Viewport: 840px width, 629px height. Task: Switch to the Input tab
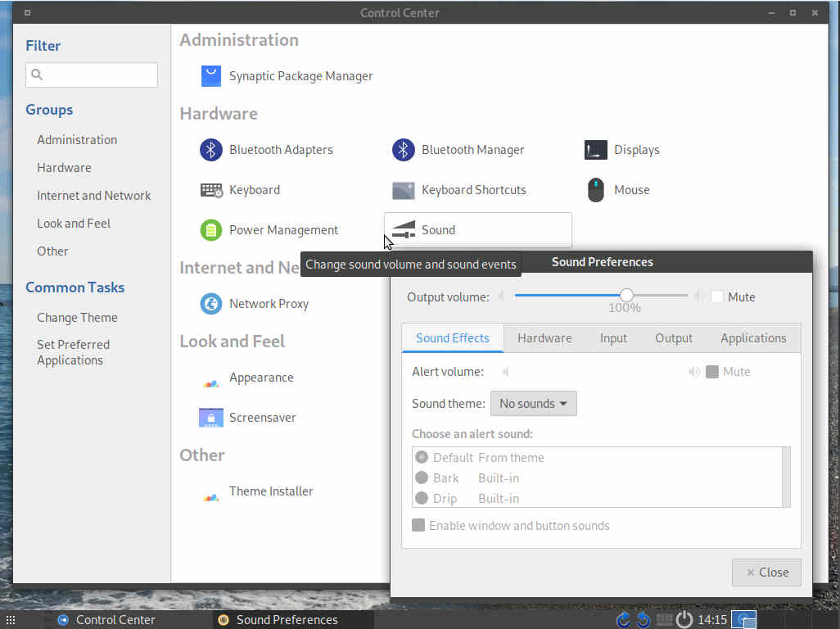pyautogui.click(x=613, y=338)
